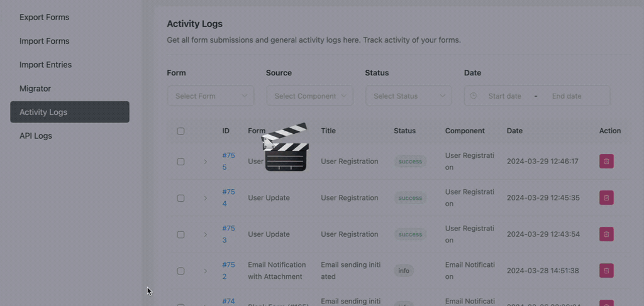Open the Migrator sidebar item

35,89
